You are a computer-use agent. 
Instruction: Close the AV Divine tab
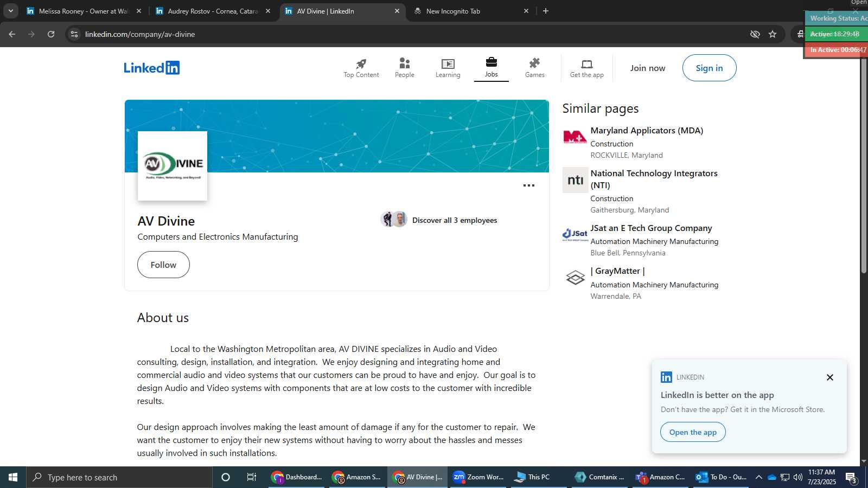point(397,11)
